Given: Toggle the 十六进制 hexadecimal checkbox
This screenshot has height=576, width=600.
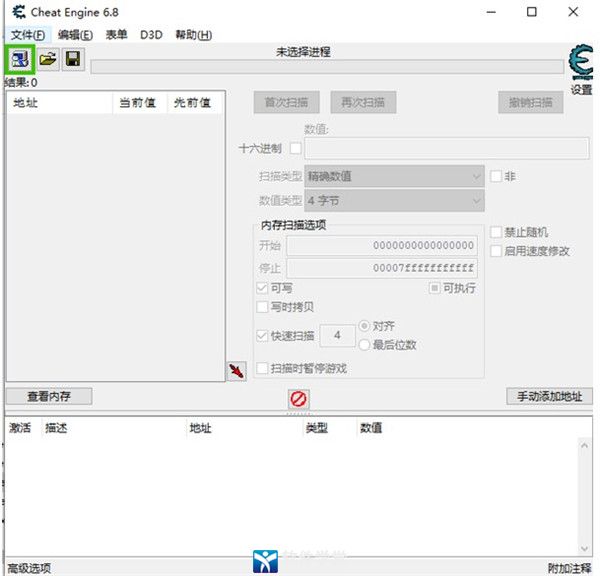Looking at the screenshot, I should (x=295, y=149).
